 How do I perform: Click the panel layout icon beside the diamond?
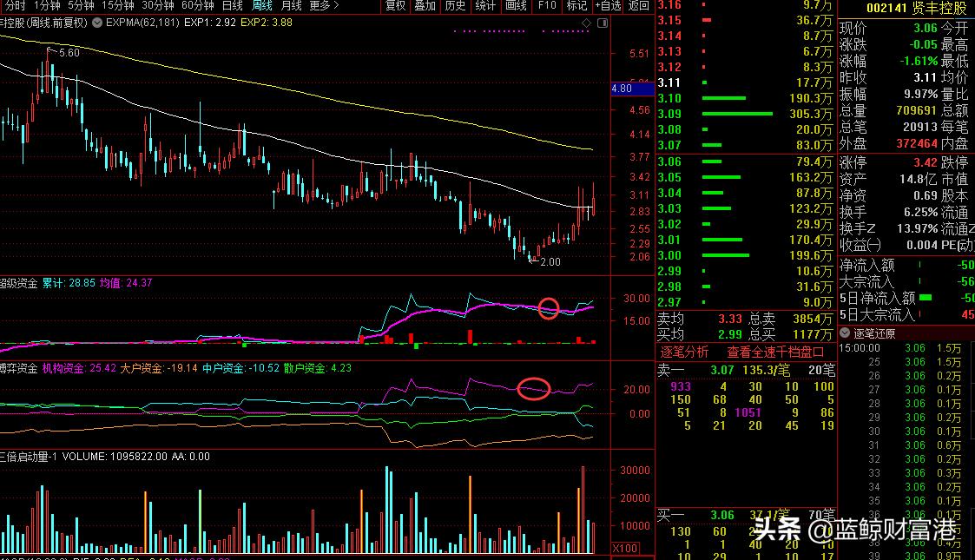tap(601, 23)
